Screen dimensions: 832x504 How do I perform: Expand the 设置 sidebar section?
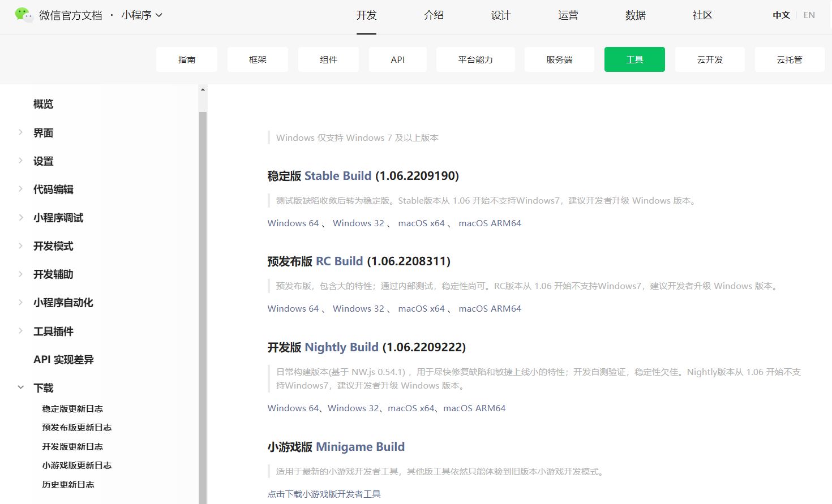(20, 161)
